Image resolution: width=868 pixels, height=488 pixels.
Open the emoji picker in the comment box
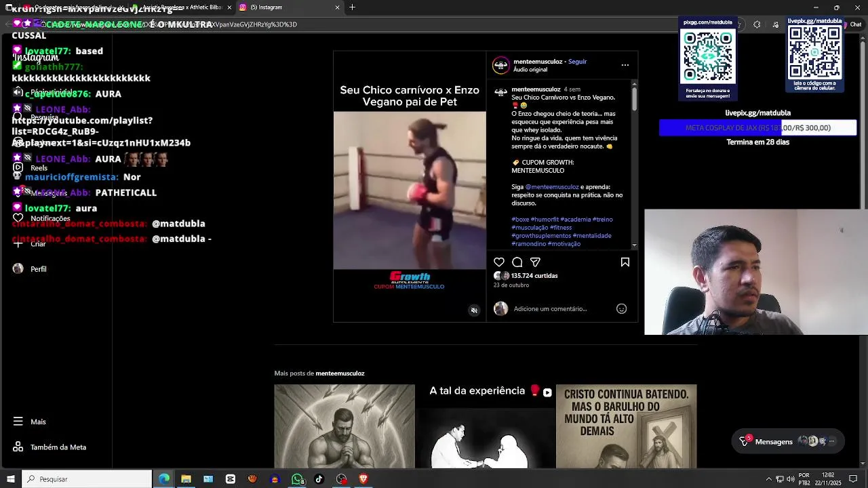point(621,308)
